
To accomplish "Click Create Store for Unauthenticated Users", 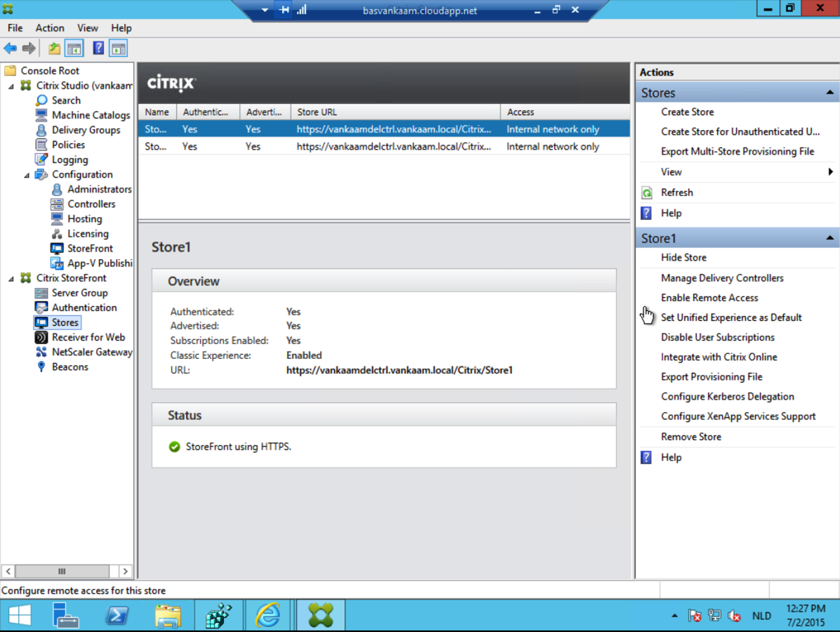I will point(740,132).
